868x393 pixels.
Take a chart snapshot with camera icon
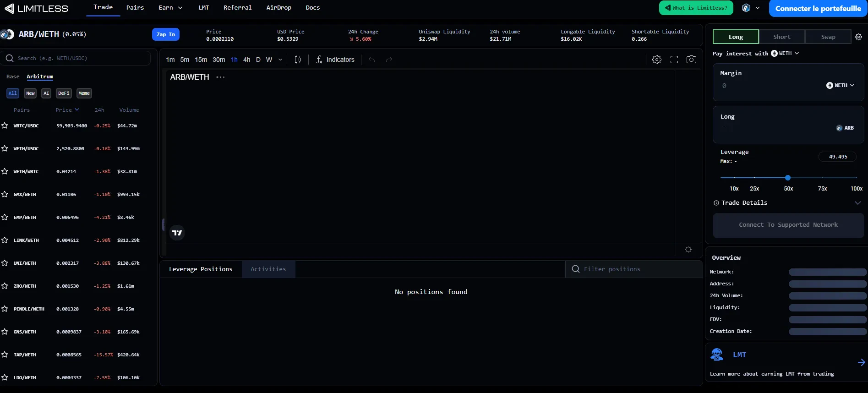(692, 60)
